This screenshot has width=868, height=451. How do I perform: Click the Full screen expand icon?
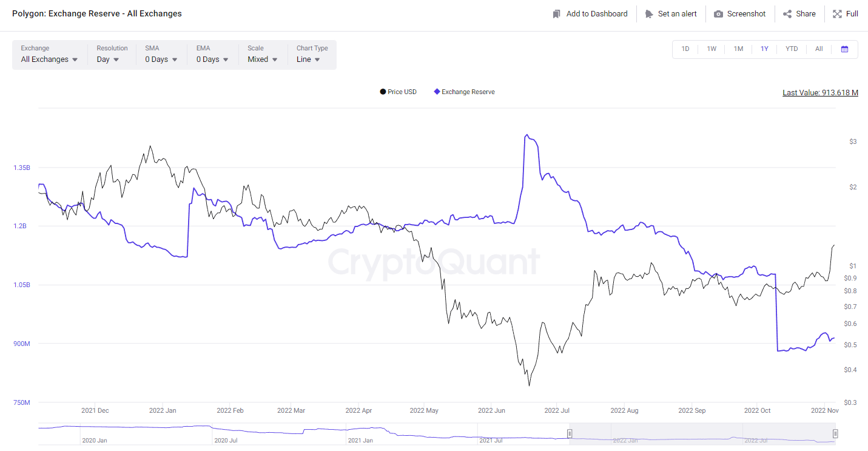tap(837, 14)
